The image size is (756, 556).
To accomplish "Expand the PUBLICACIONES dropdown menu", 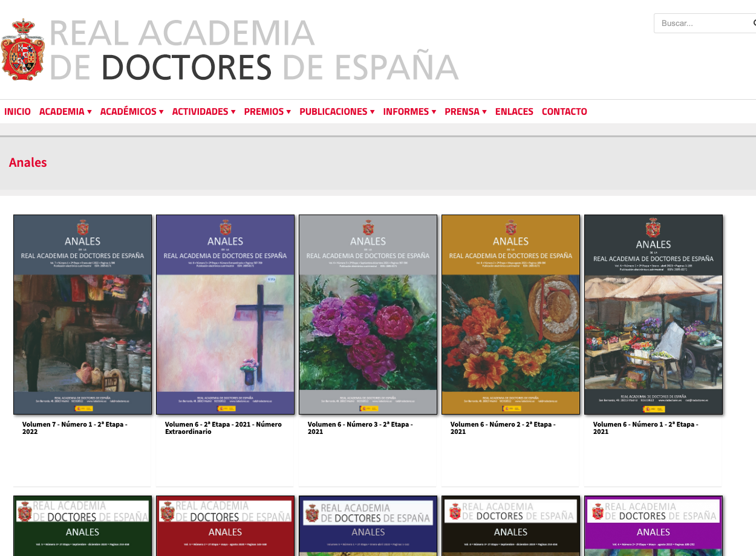I will pyautogui.click(x=337, y=112).
